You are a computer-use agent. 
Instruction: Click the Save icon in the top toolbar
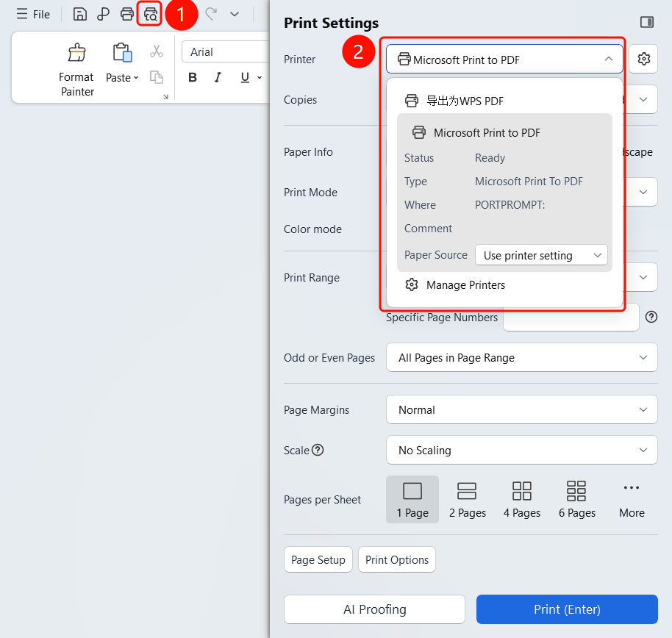pos(79,14)
